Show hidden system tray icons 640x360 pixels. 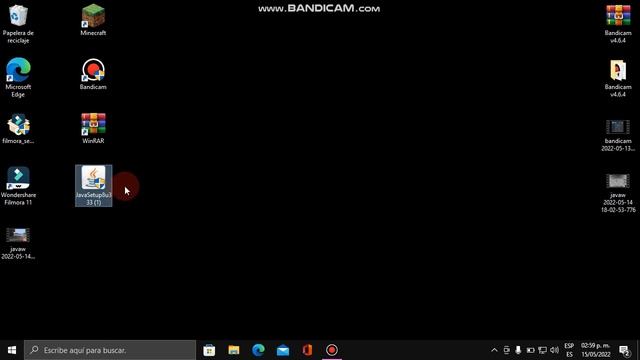(494, 350)
